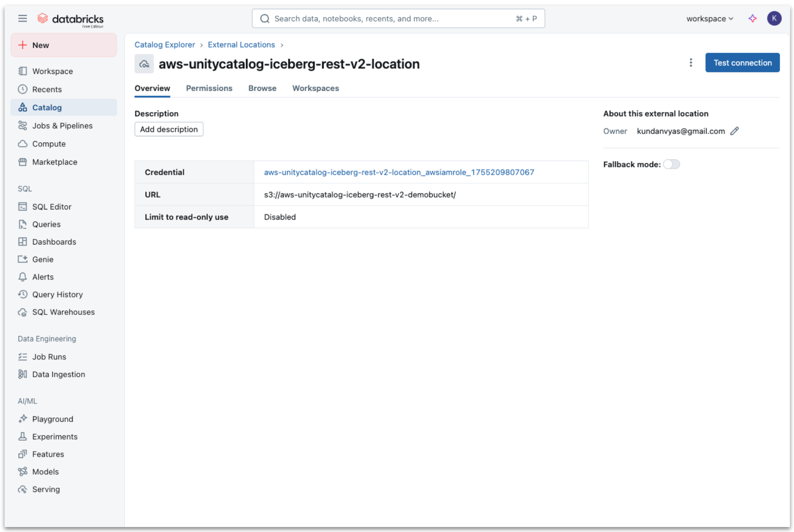This screenshot has height=532, width=794.
Task: Open the kebab menu beside Test connection
Action: pyautogui.click(x=690, y=62)
